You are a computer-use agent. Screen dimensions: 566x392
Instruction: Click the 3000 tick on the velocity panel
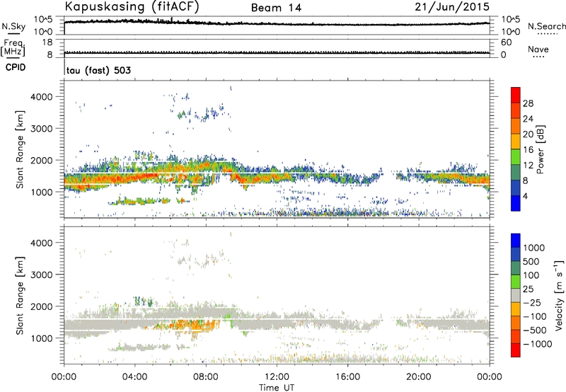click(x=42, y=275)
